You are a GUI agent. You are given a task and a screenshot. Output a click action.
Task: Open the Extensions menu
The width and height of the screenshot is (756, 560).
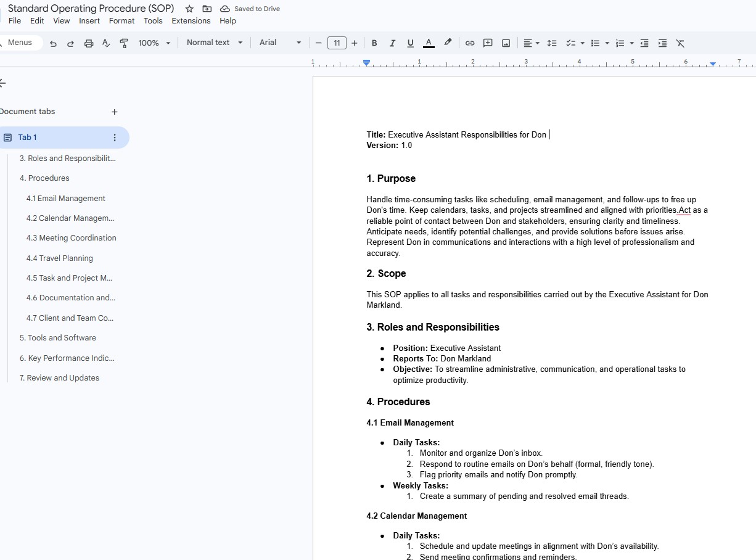tap(191, 21)
